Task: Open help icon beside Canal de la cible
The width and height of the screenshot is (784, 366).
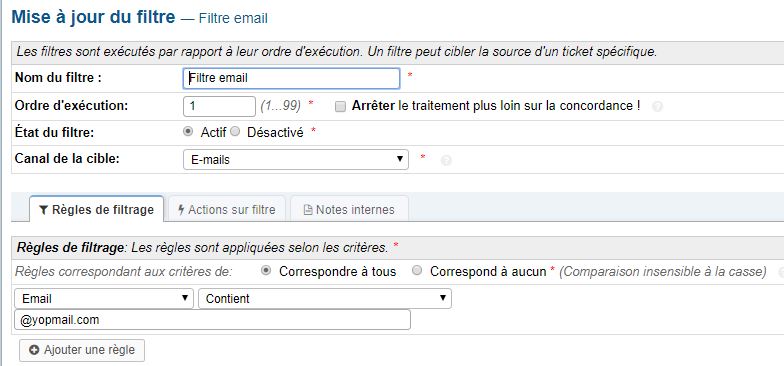Action: pyautogui.click(x=446, y=160)
